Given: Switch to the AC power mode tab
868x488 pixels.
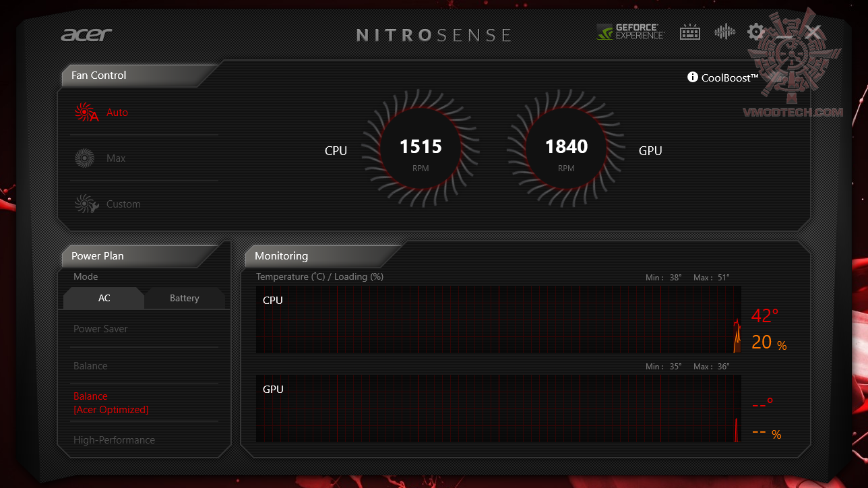Looking at the screenshot, I should (104, 298).
